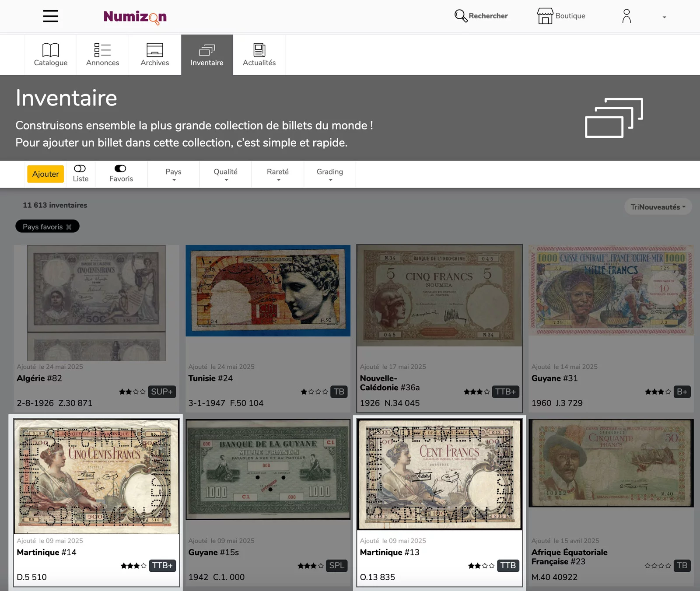Open the Algérie #82 banknote image
This screenshot has height=591, width=700.
pyautogui.click(x=96, y=303)
